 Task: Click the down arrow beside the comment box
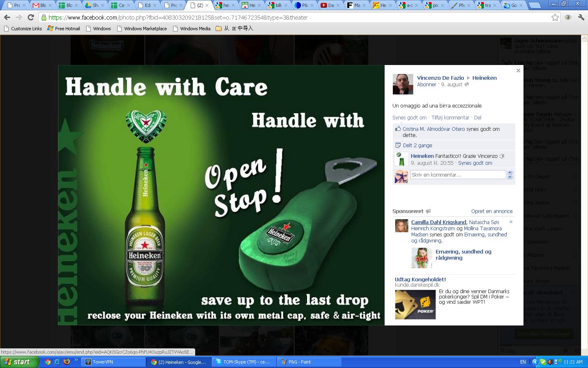[510, 177]
